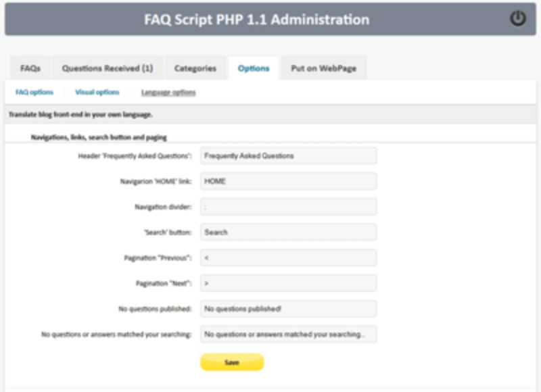Open Visual options link
The width and height of the screenshot is (541, 392).
97,92
